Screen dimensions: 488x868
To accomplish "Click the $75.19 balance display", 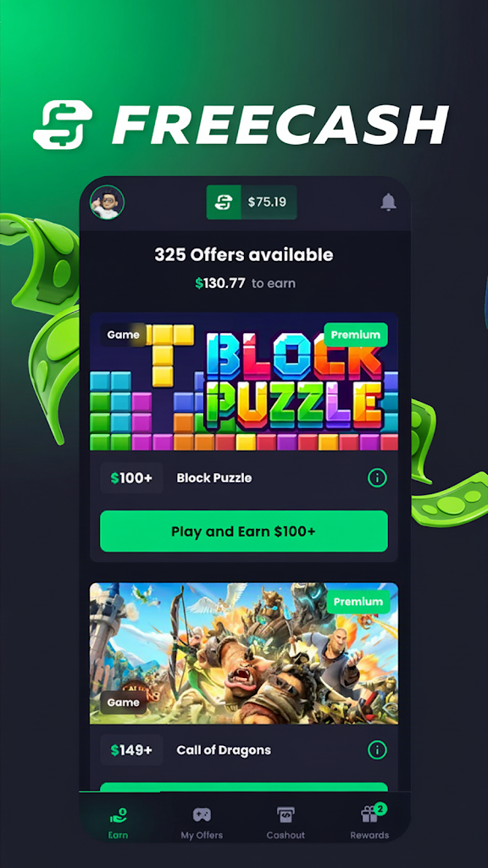I will click(267, 202).
